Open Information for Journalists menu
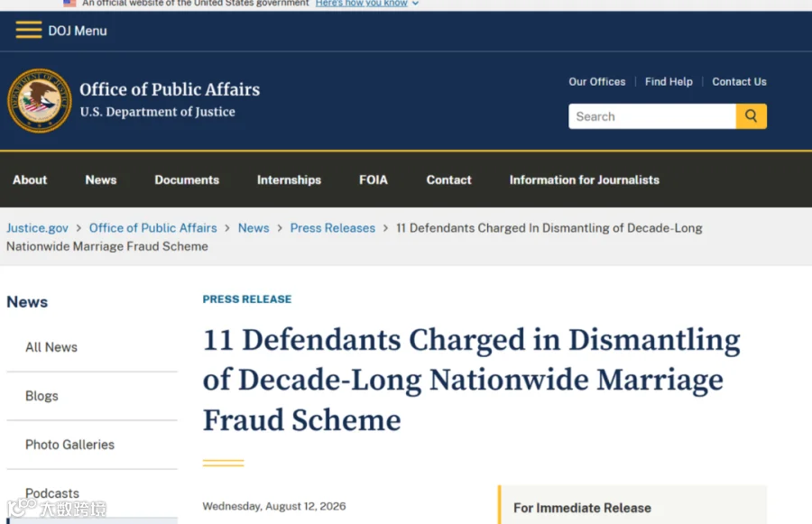812x524 pixels. (584, 179)
